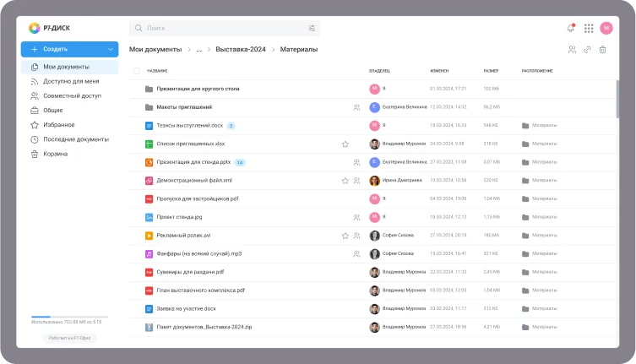Image resolution: width=636 pixels, height=364 pixels.
Task: Click the copy link icon in toolbar
Action: tap(587, 50)
